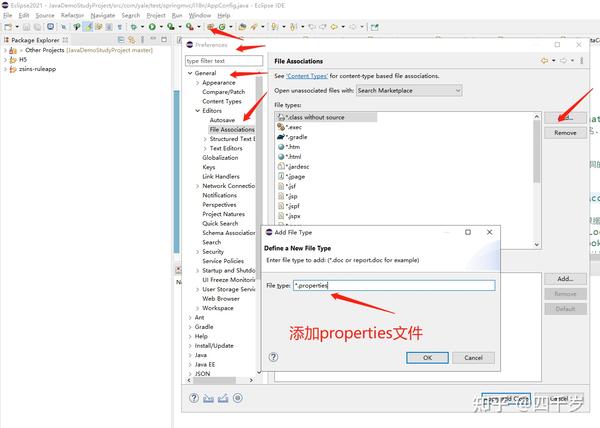
Task: Open the 'Content Types' link
Action: tap(307, 76)
